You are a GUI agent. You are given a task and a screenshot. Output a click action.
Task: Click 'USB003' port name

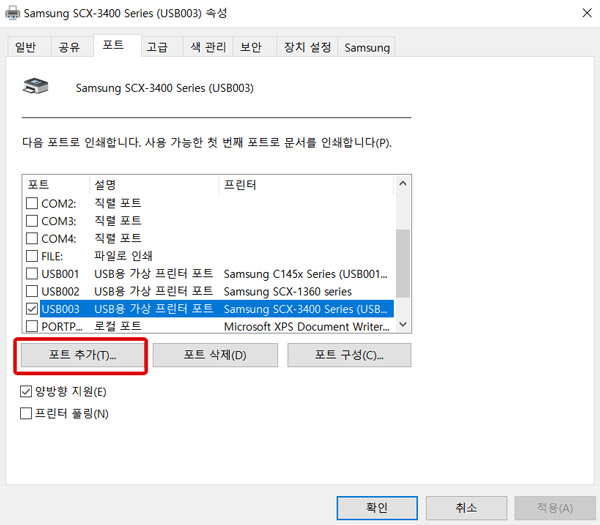(60, 309)
